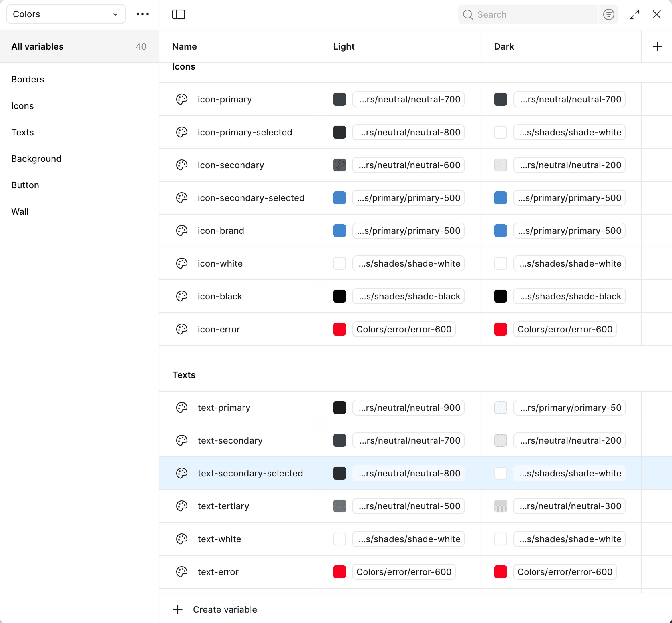Click the plus icon next to Create variable

click(x=178, y=609)
